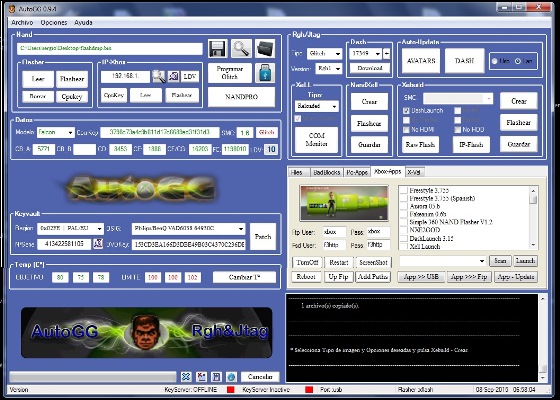Expand the Xell Tipo dropdown showing Reloaded
This screenshot has width=560, height=400.
316,106
